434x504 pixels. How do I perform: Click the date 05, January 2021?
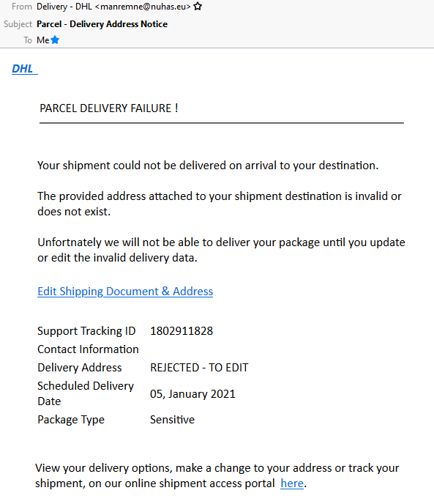pyautogui.click(x=192, y=394)
